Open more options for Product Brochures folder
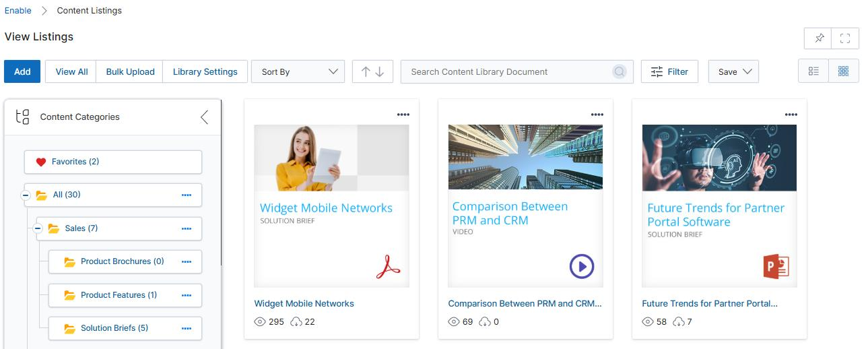 click(x=187, y=262)
